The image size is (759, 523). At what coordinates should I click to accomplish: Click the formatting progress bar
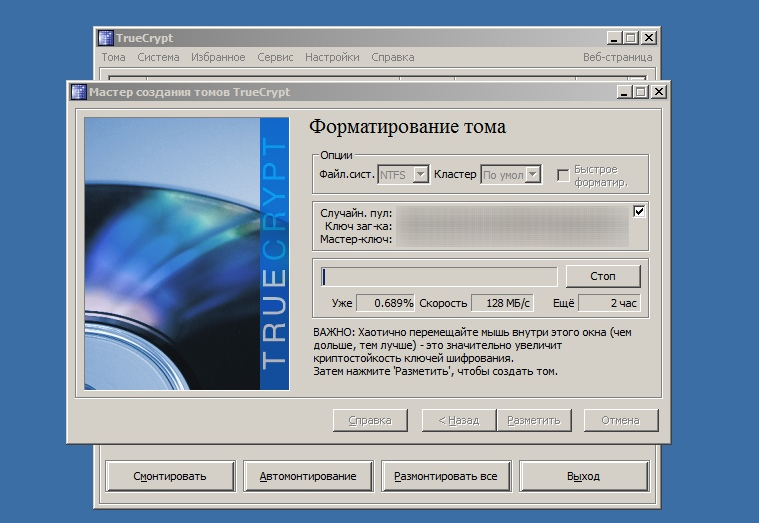pyautogui.click(x=439, y=277)
